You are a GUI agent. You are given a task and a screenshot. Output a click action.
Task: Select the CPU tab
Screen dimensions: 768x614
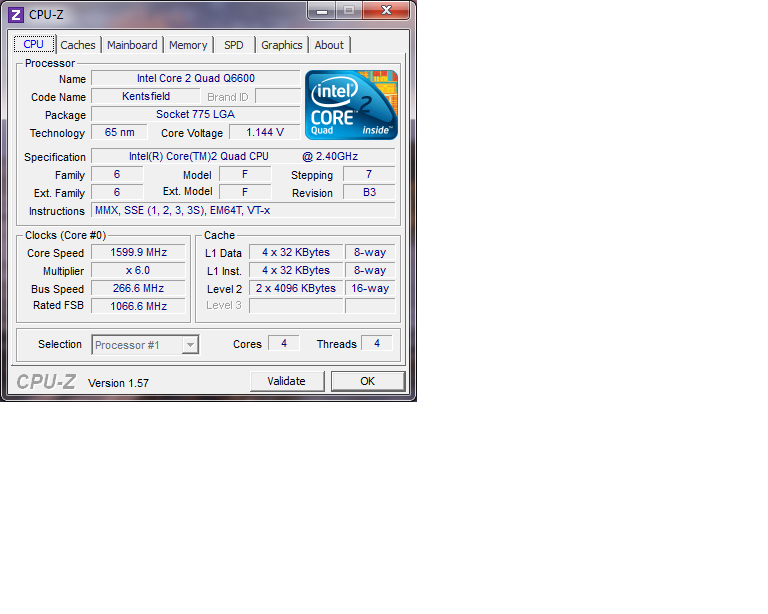[34, 44]
